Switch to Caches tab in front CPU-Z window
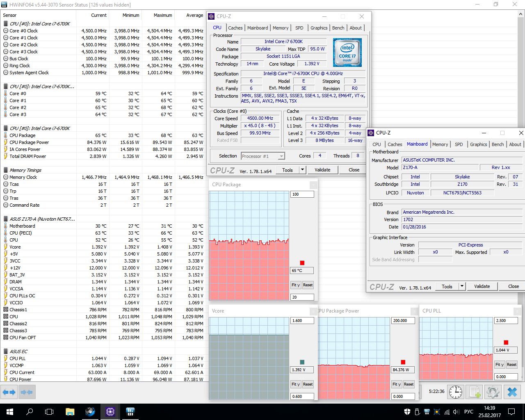 (x=395, y=144)
